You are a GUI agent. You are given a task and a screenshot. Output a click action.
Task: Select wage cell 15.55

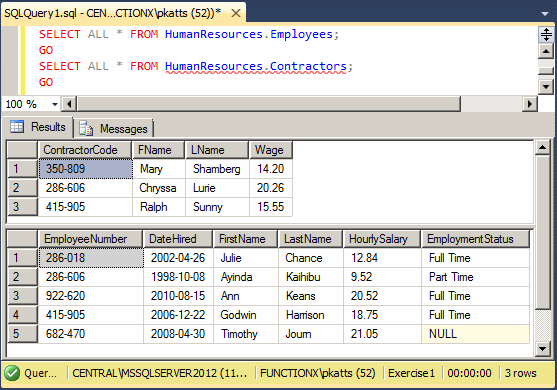[271, 207]
